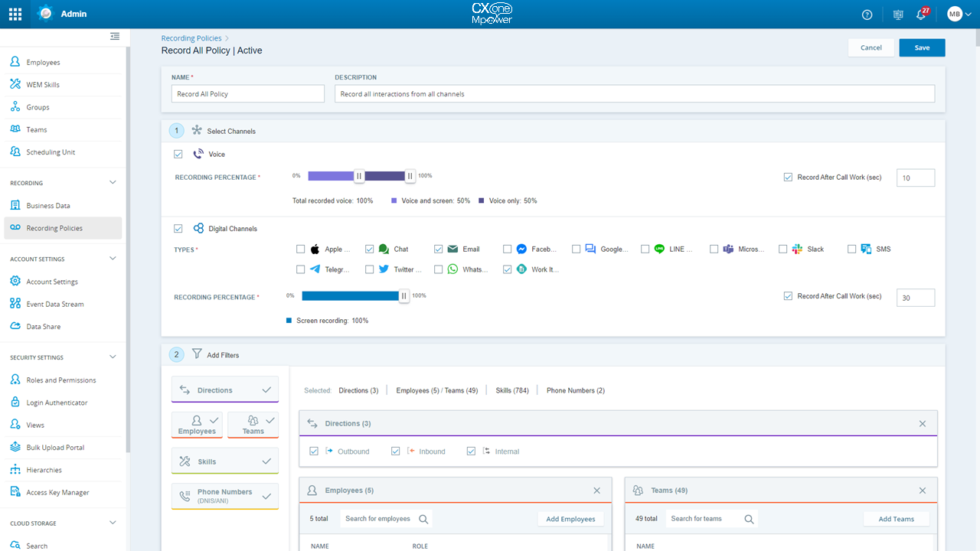Collapse the RECORDING section in the sidebar
Image resolution: width=980 pixels, height=551 pixels.
(112, 183)
